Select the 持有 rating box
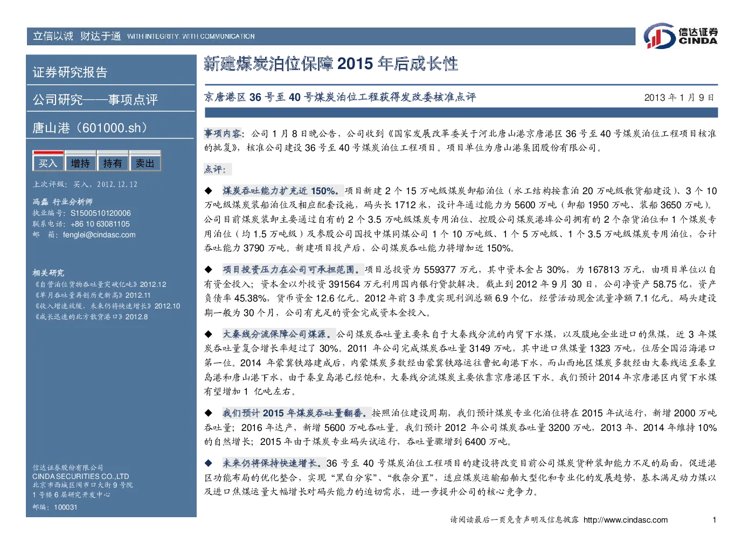 113,162
